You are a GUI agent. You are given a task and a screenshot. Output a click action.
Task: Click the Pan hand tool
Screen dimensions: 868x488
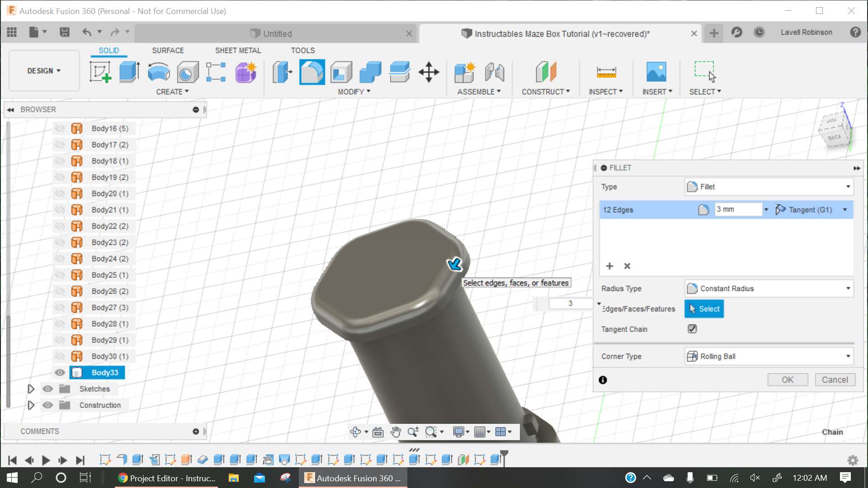pos(396,432)
